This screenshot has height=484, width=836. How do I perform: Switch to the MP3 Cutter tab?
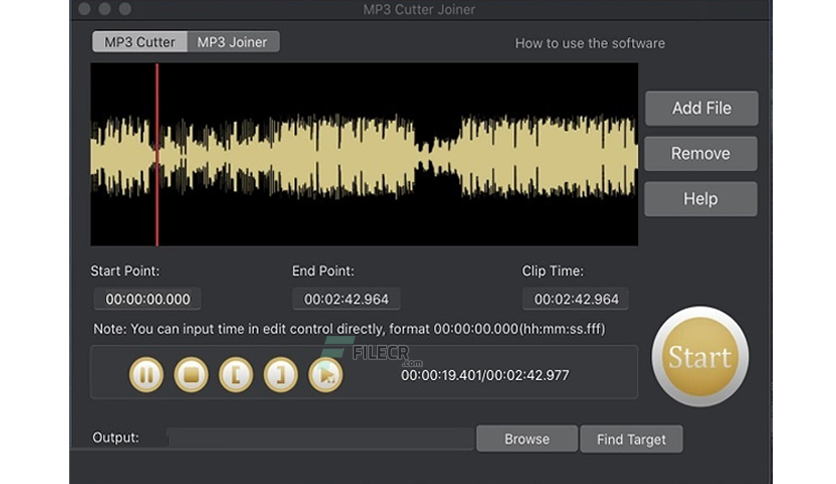point(140,42)
